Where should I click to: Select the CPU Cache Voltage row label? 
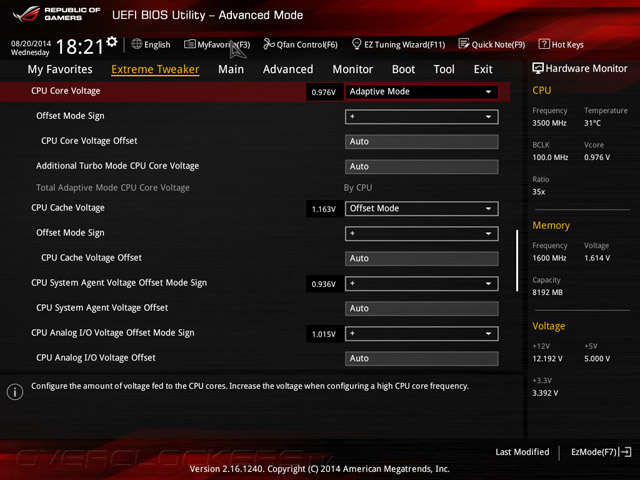click(68, 208)
